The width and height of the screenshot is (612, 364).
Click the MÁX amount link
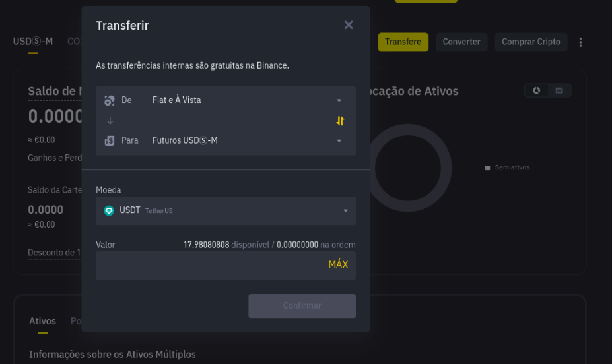click(338, 264)
